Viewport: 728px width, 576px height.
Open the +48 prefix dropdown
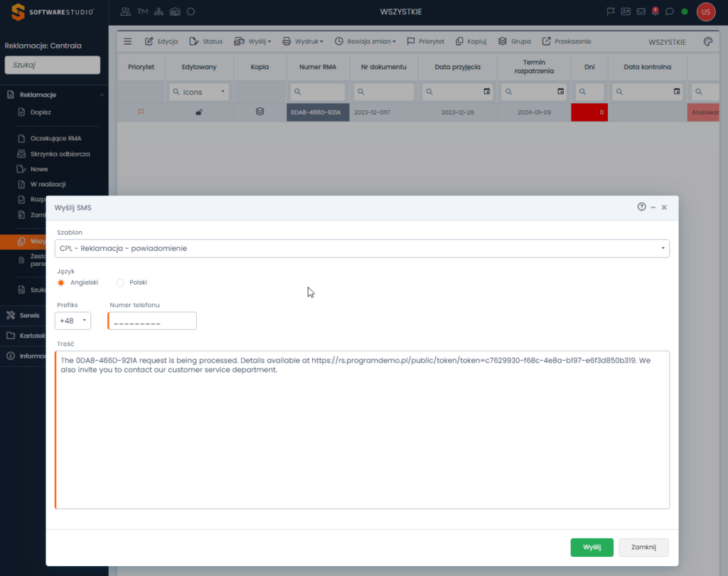74,321
